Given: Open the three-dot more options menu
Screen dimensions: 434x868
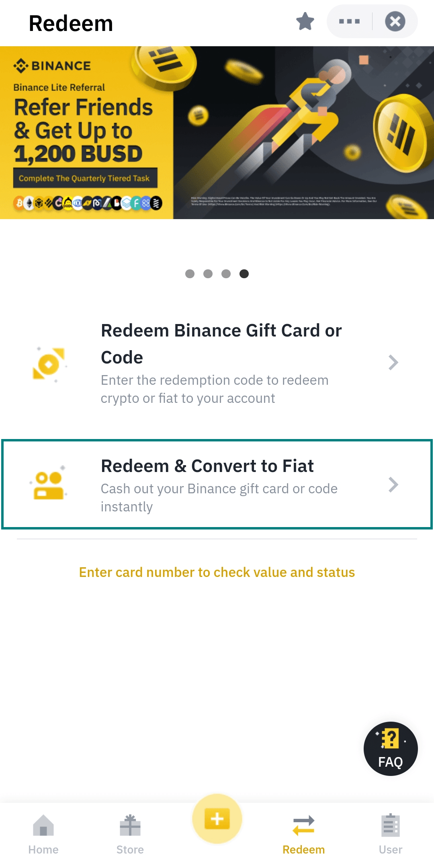Looking at the screenshot, I should [x=349, y=21].
